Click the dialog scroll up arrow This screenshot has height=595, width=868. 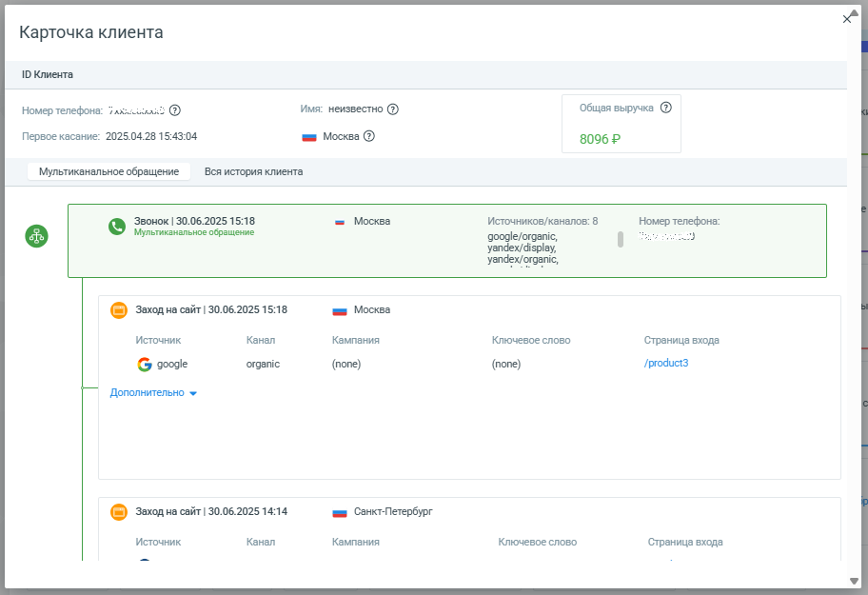tap(854, 13)
